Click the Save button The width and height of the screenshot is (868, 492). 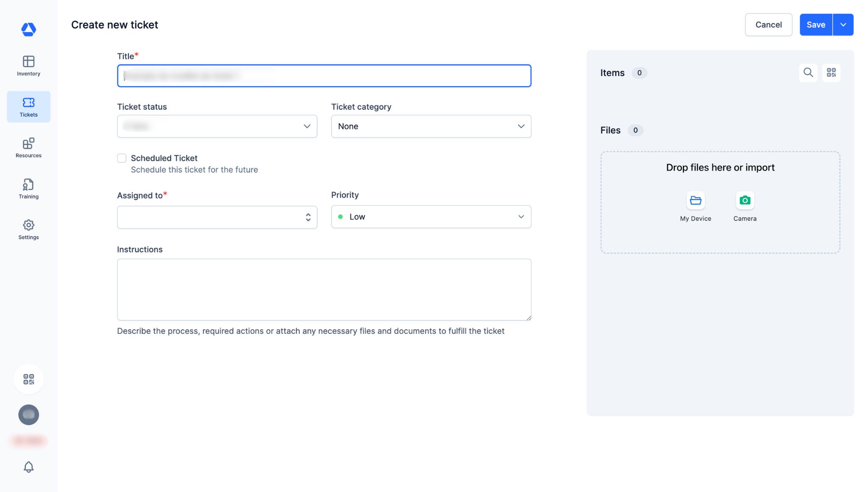tap(815, 25)
